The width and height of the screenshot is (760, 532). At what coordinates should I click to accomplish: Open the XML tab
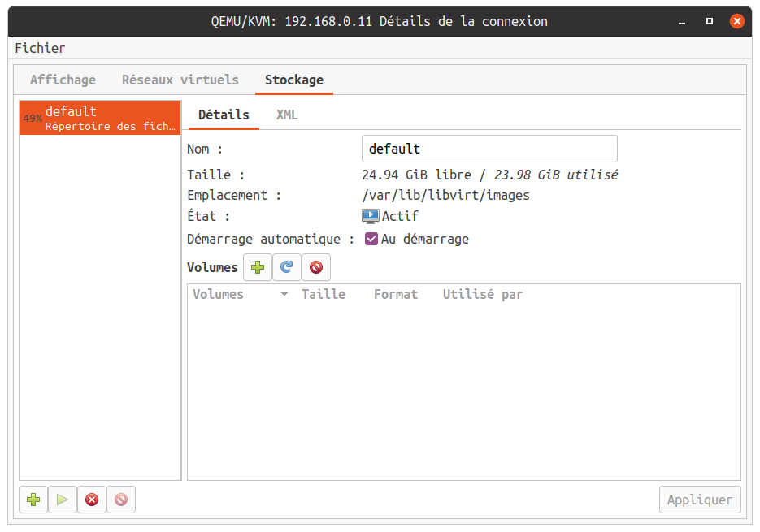pos(287,115)
